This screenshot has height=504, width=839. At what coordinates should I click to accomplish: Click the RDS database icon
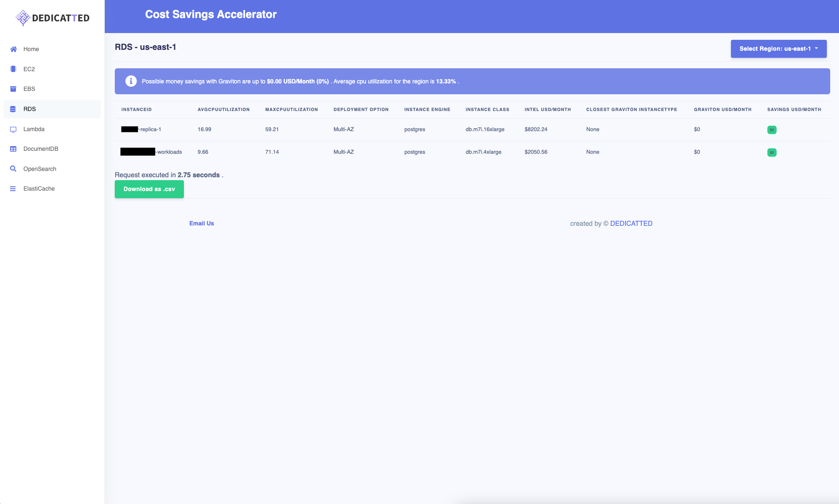coord(13,109)
